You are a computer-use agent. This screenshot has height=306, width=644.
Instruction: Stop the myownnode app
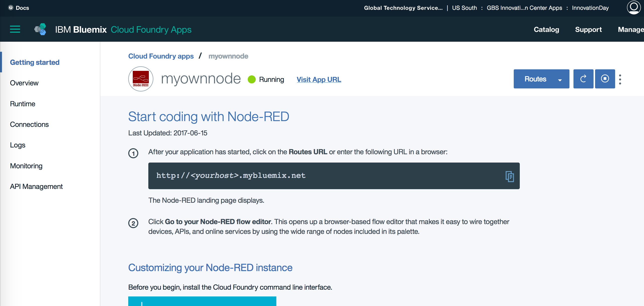click(605, 79)
